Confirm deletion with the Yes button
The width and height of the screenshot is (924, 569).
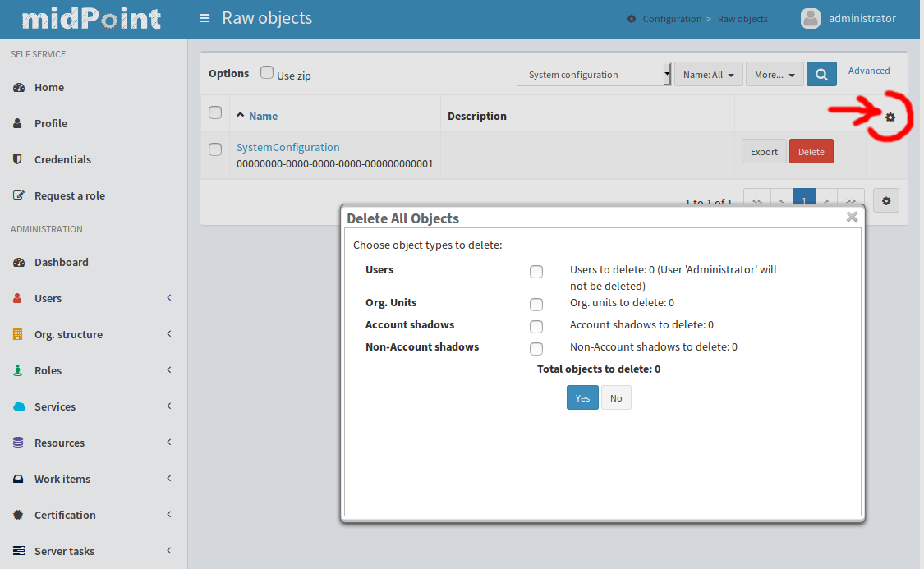(x=582, y=397)
